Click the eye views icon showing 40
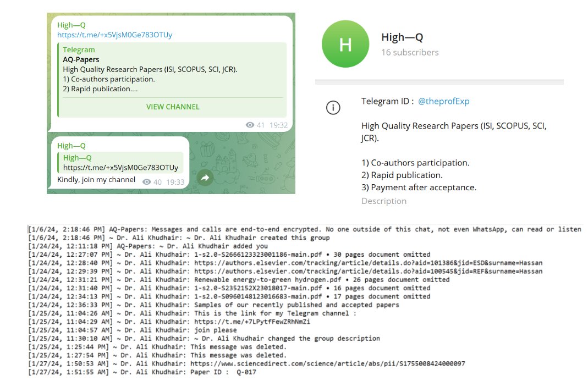The image size is (588, 381). click(147, 182)
